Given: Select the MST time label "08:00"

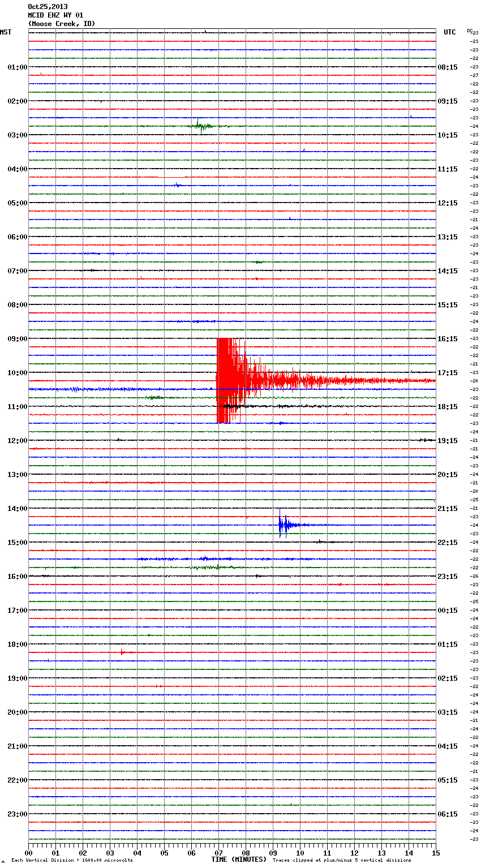Looking at the screenshot, I should tap(18, 305).
